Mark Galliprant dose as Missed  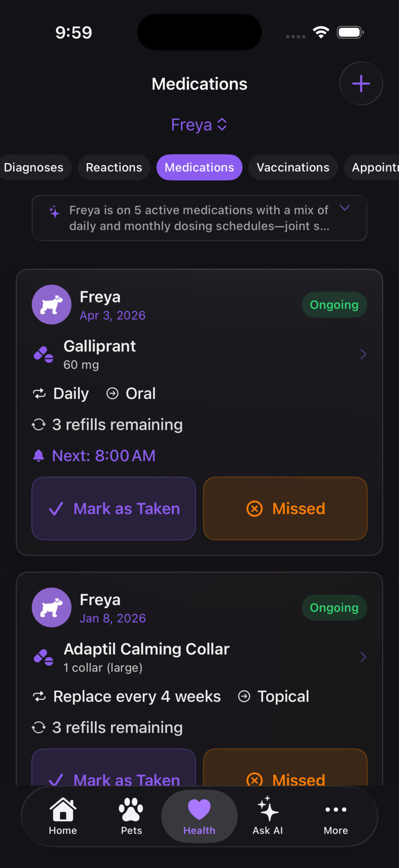(x=285, y=509)
